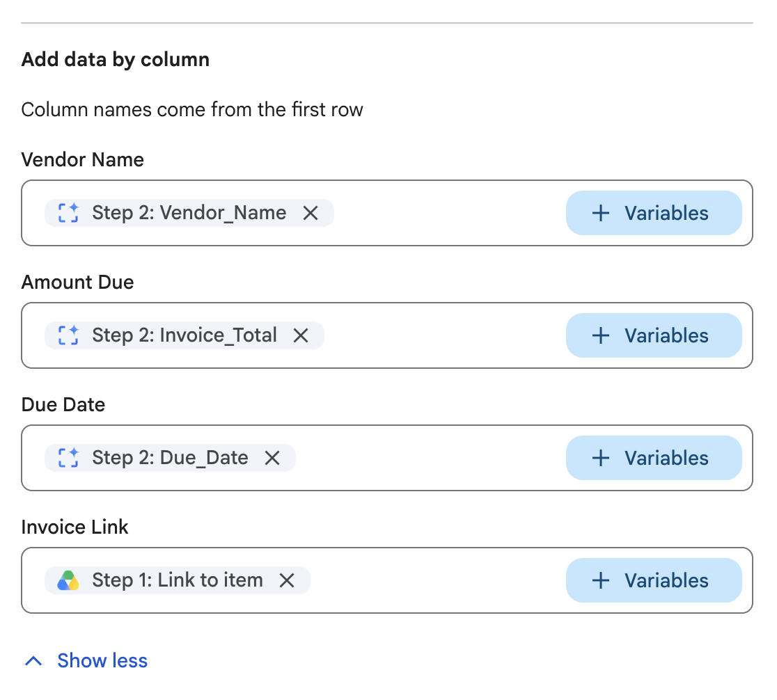Click the AI extract icon on Vendor_Name chip

(x=68, y=213)
